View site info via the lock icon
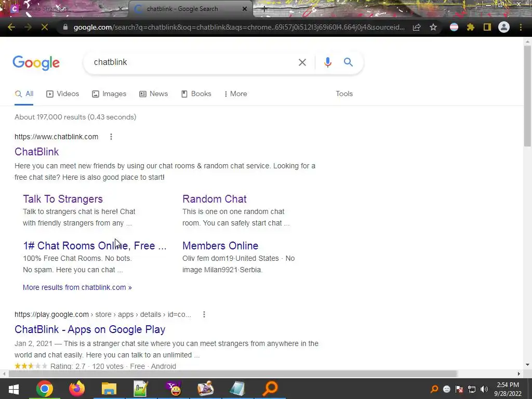 (65, 27)
